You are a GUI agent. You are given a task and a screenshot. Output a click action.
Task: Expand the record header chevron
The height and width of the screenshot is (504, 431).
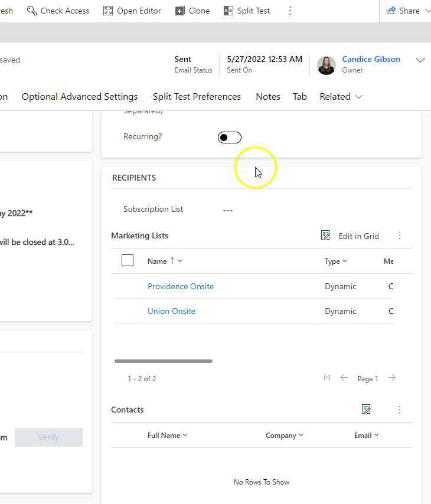click(420, 60)
